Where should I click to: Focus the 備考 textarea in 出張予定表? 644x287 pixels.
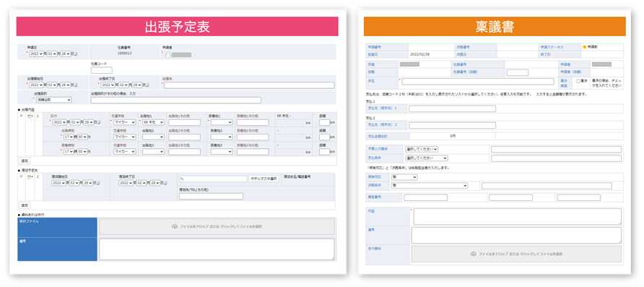(x=217, y=249)
